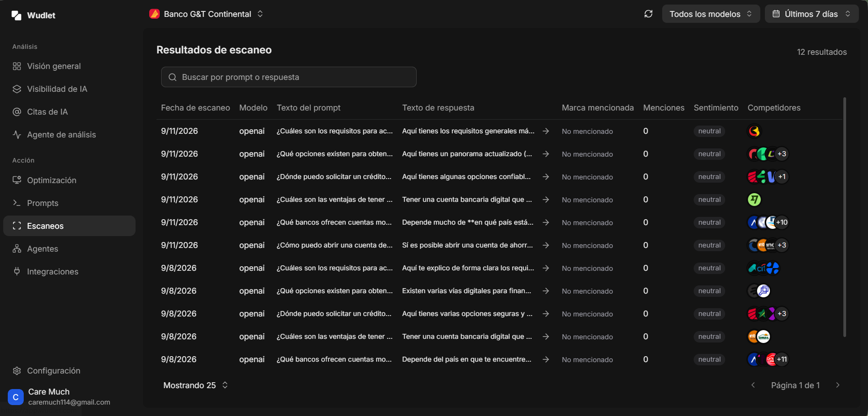Image resolution: width=868 pixels, height=416 pixels.
Task: Click response 'Sí es posible abrir una cuenta de ahorr...'
Action: pyautogui.click(x=467, y=245)
